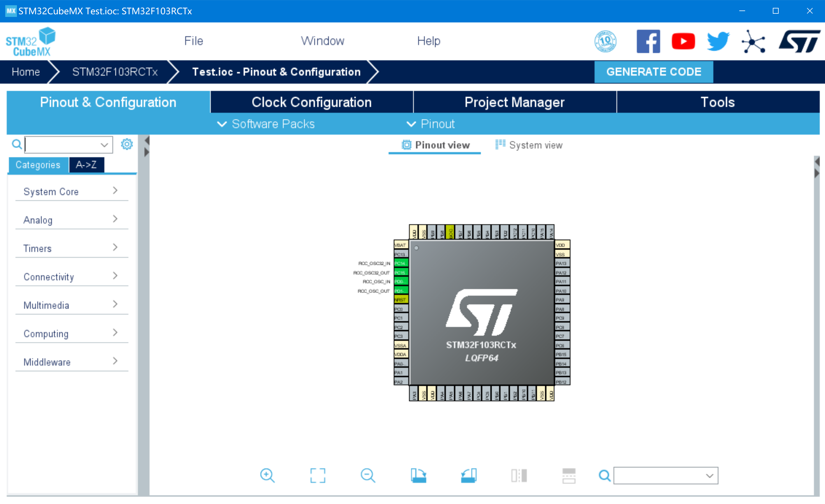Click the best fit view icon

(317, 475)
